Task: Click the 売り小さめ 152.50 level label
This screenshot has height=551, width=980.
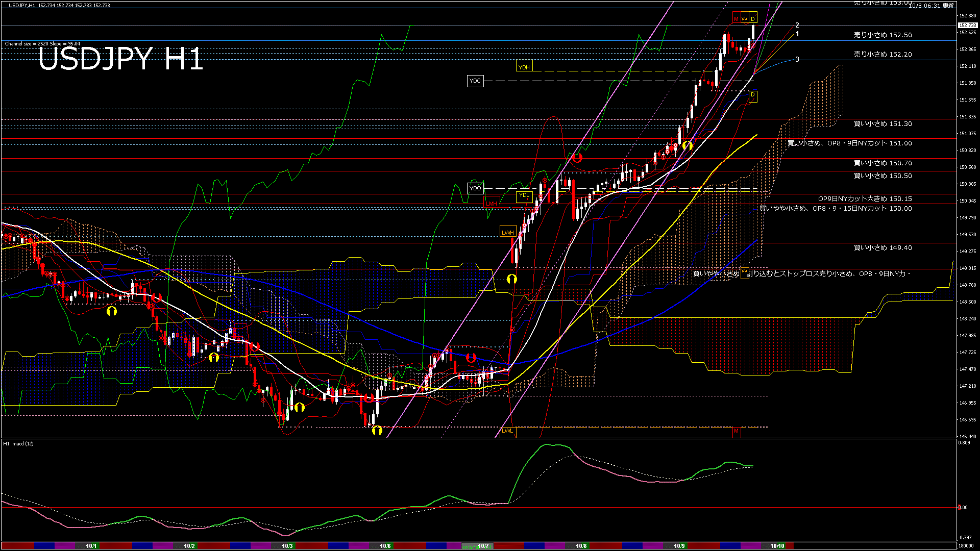Action: (883, 35)
